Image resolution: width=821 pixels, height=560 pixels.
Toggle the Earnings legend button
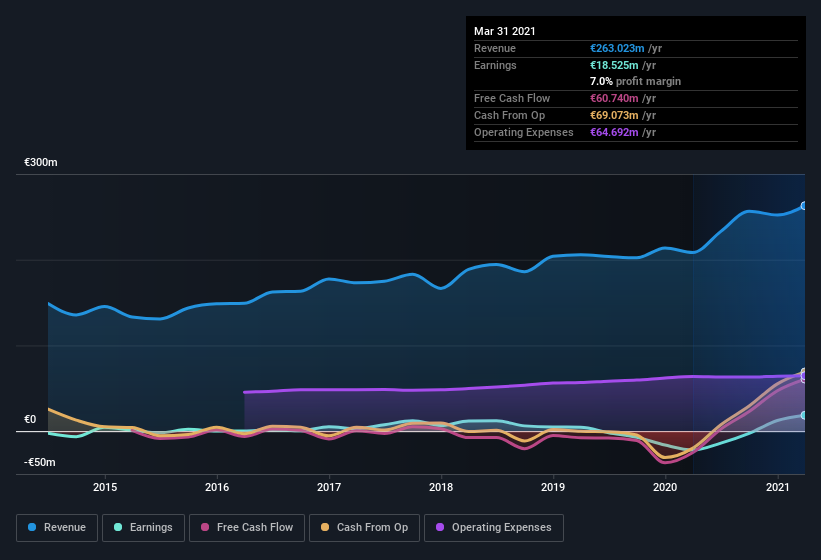pyautogui.click(x=143, y=528)
